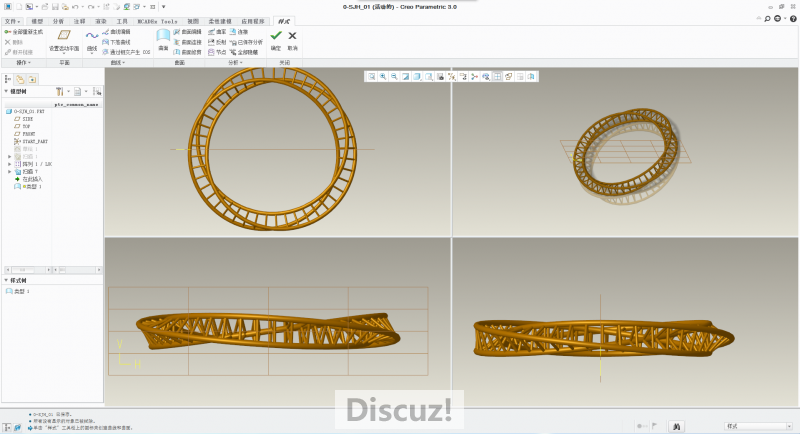Expand the 阵列 1 pattern tree node
This screenshot has height=434, width=800.
coord(9,163)
